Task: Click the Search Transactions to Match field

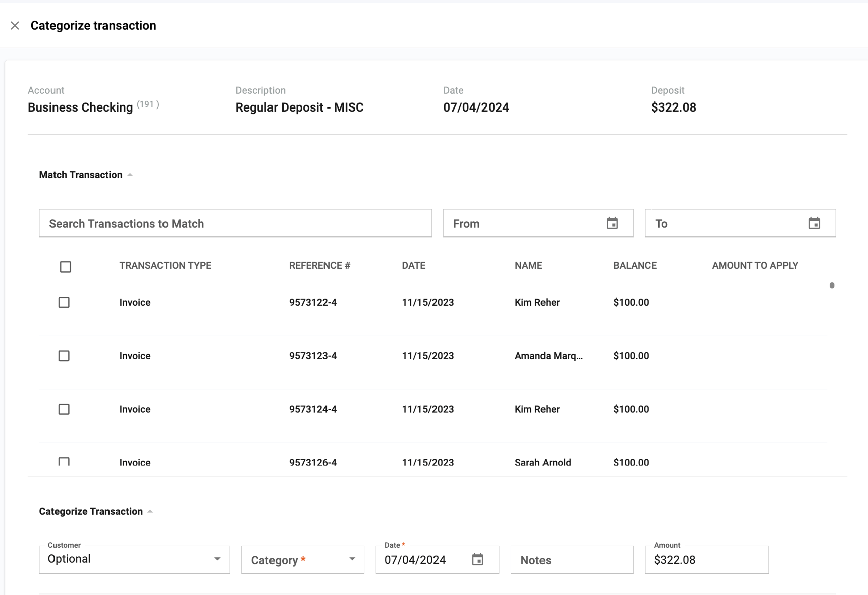Action: [235, 223]
